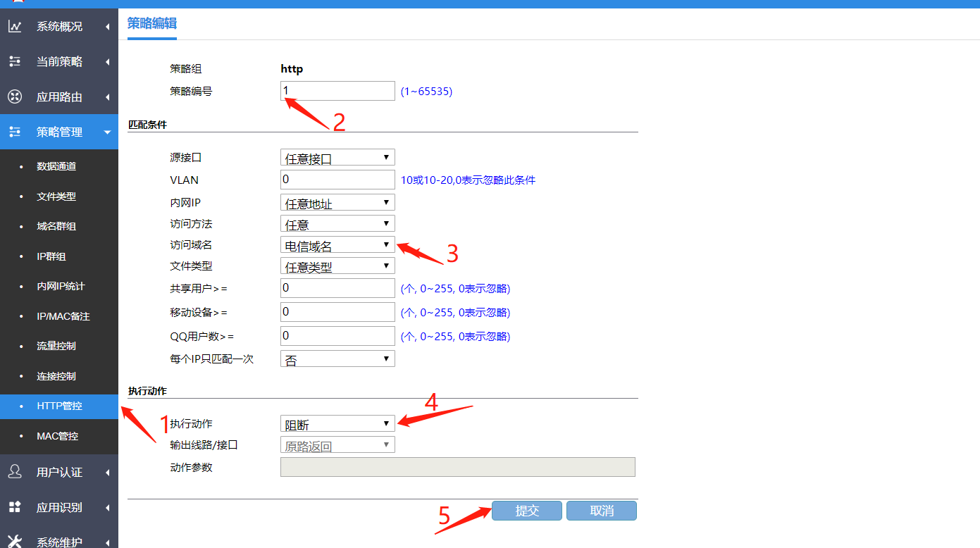Open the 源接口 dropdown

(337, 158)
